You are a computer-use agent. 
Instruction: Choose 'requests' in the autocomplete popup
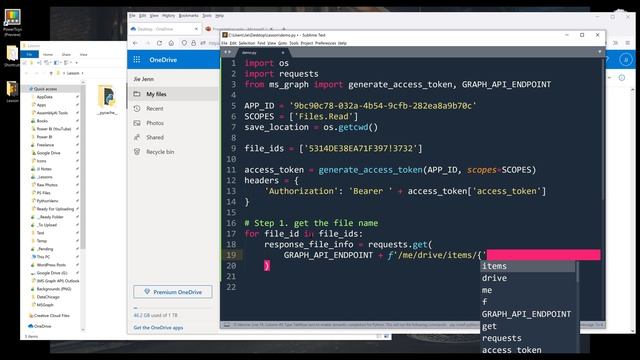[x=528, y=338]
